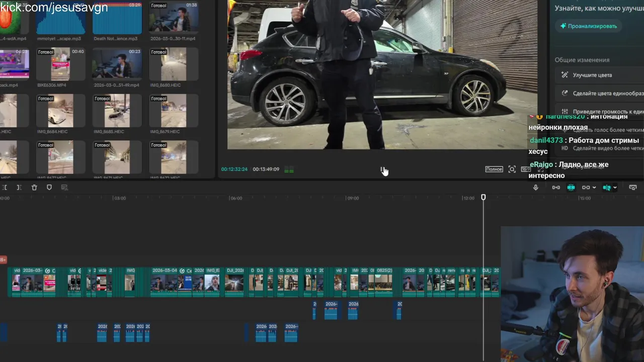Image resolution: width=644 pixels, height=362 pixels.
Task: Toggle main track magnet icon
Action: tap(556, 188)
